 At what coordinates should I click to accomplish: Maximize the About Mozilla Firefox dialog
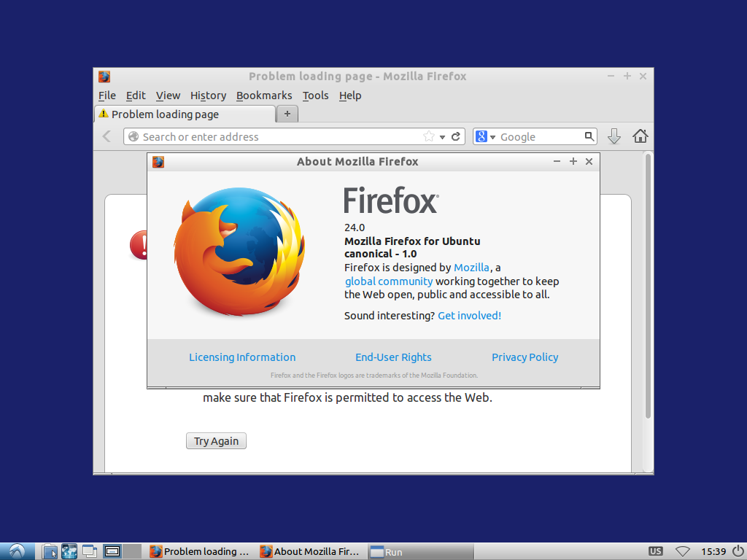573,161
